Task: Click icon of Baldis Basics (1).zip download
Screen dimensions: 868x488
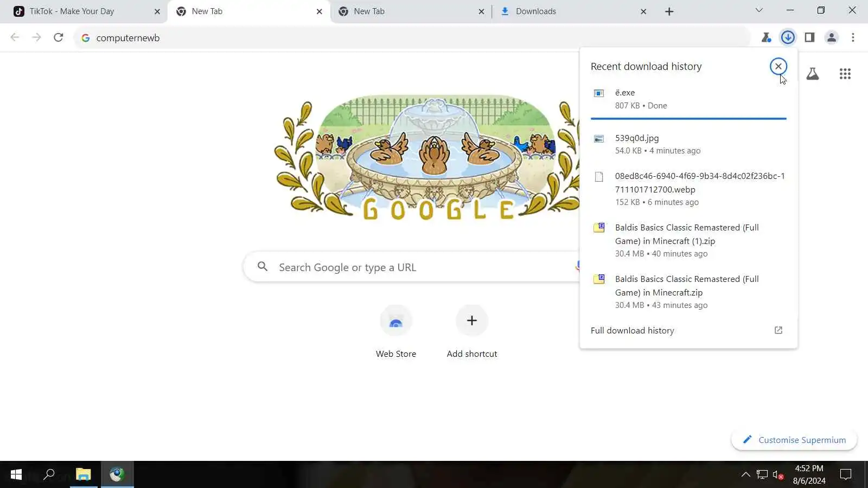Action: tap(599, 228)
